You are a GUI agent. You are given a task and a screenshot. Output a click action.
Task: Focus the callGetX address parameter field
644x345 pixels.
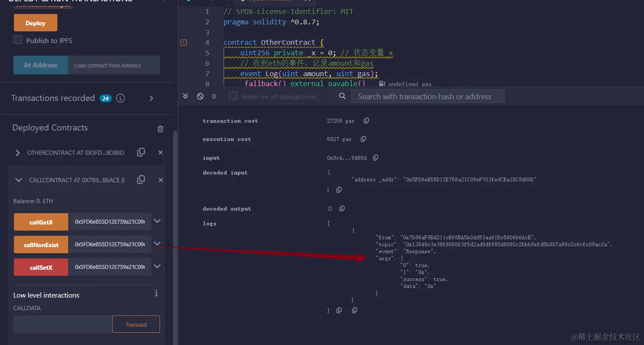click(110, 222)
